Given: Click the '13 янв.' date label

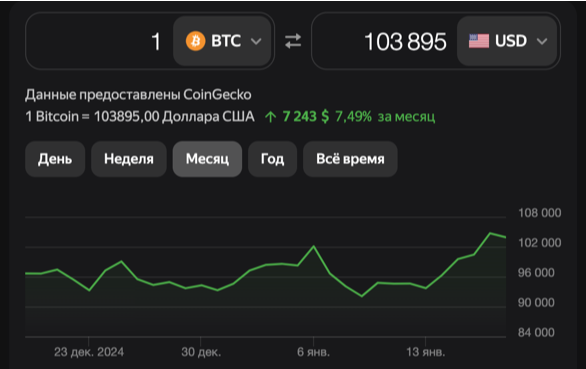Looking at the screenshot, I should (426, 352).
